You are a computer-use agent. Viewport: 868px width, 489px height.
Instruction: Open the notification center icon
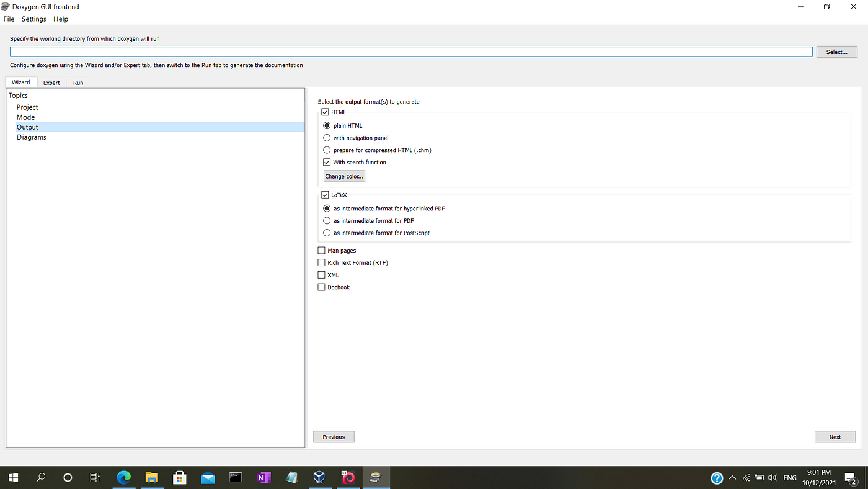point(850,478)
